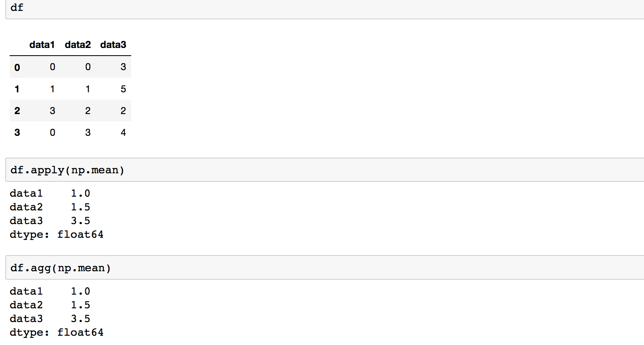Click data3 value 4 in row 3

(x=123, y=133)
